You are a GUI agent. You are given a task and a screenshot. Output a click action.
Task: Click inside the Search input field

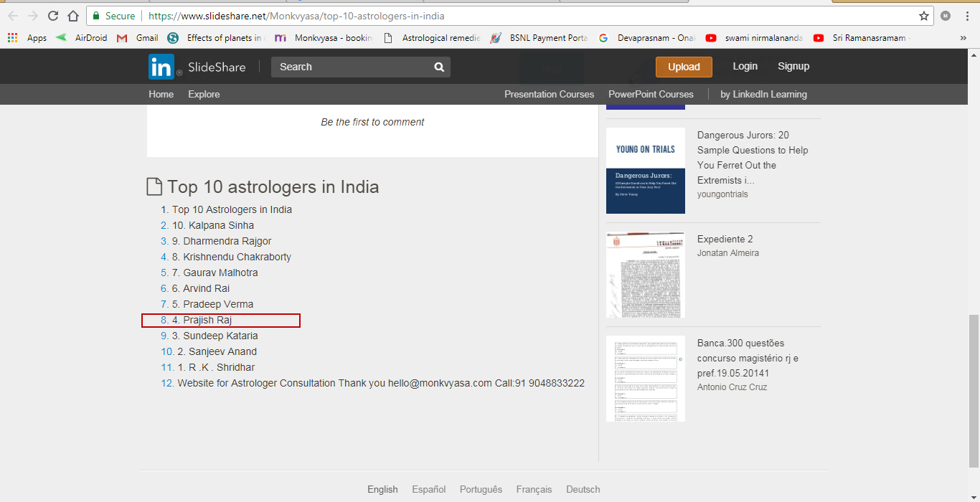pos(344,66)
